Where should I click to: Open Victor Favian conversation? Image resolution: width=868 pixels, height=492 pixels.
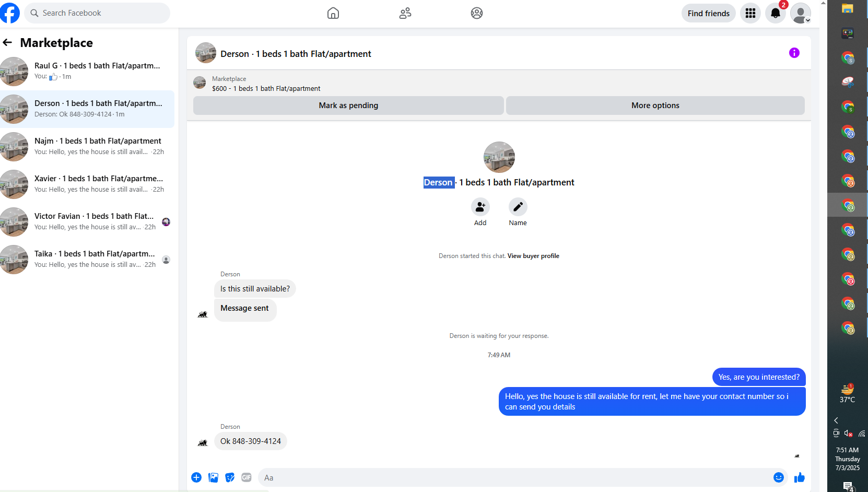tap(87, 221)
